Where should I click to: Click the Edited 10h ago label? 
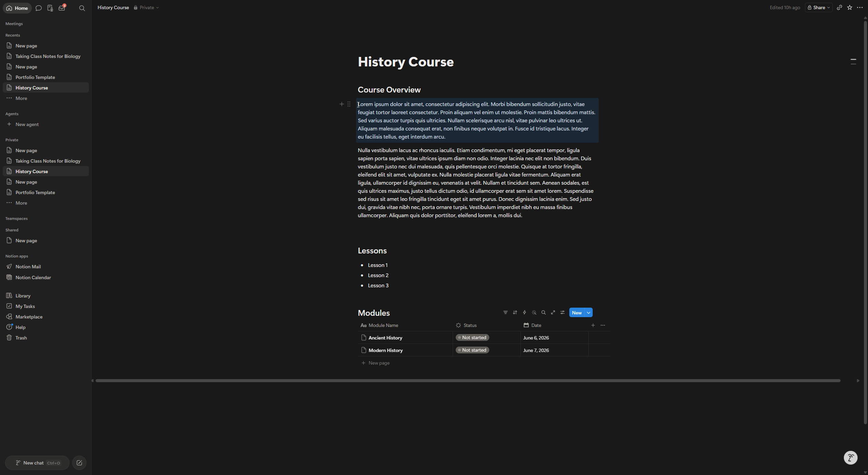point(785,7)
